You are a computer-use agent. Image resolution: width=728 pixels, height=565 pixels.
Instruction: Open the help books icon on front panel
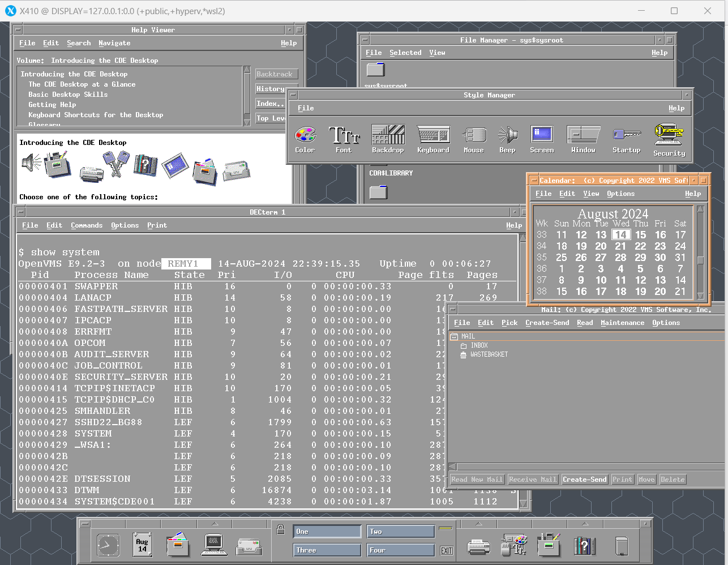click(x=584, y=545)
